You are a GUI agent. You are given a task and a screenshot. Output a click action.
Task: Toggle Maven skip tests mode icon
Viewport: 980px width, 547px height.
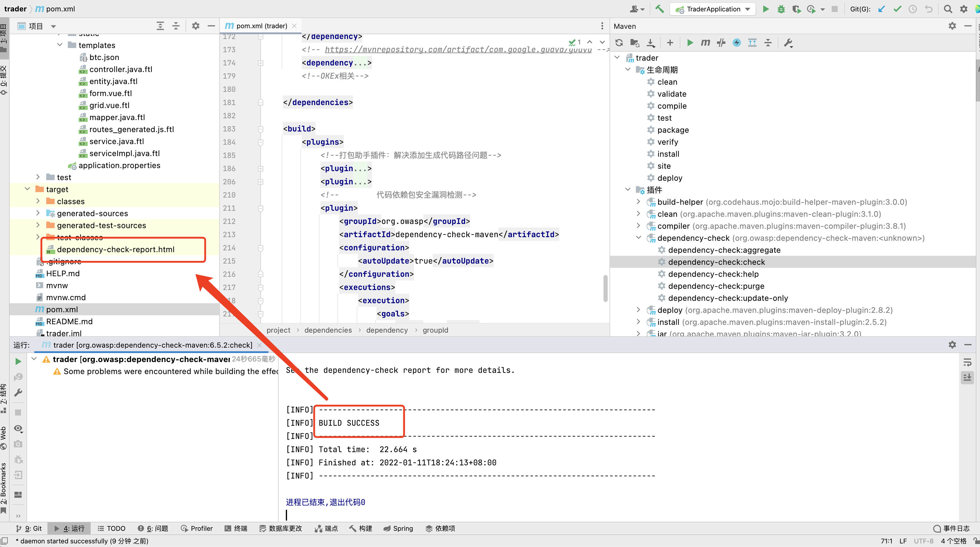(x=737, y=43)
